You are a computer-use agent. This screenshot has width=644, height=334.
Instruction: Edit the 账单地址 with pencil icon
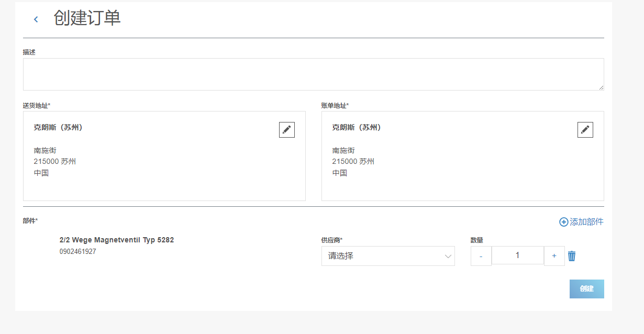[x=585, y=130]
